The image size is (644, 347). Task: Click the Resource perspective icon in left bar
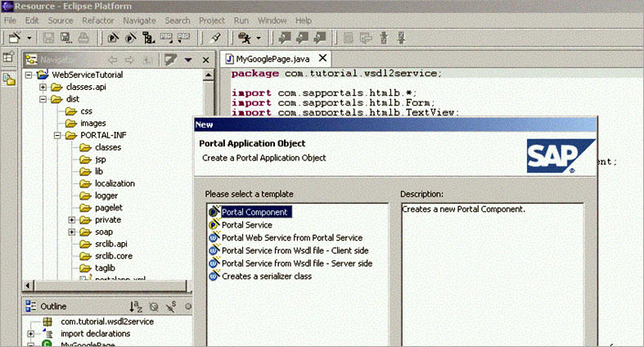tap(9, 79)
